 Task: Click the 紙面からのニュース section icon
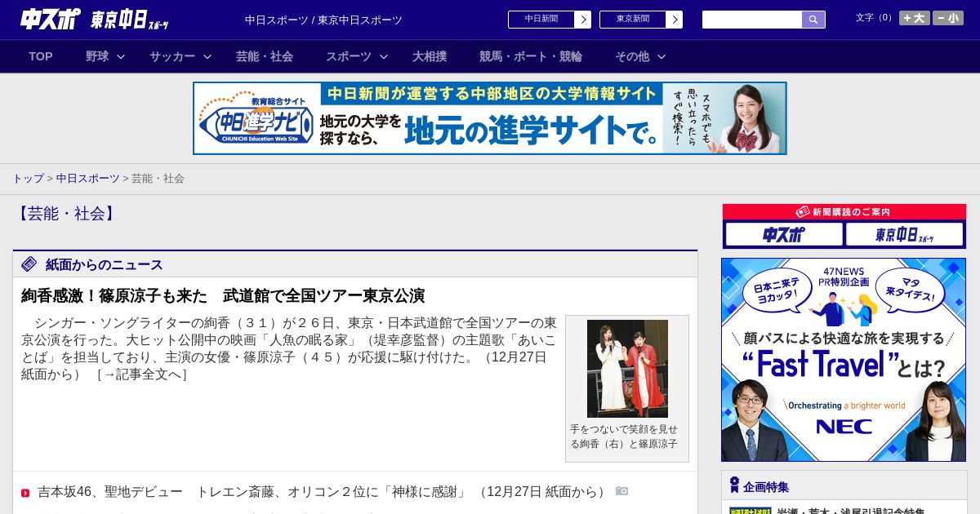point(29,264)
